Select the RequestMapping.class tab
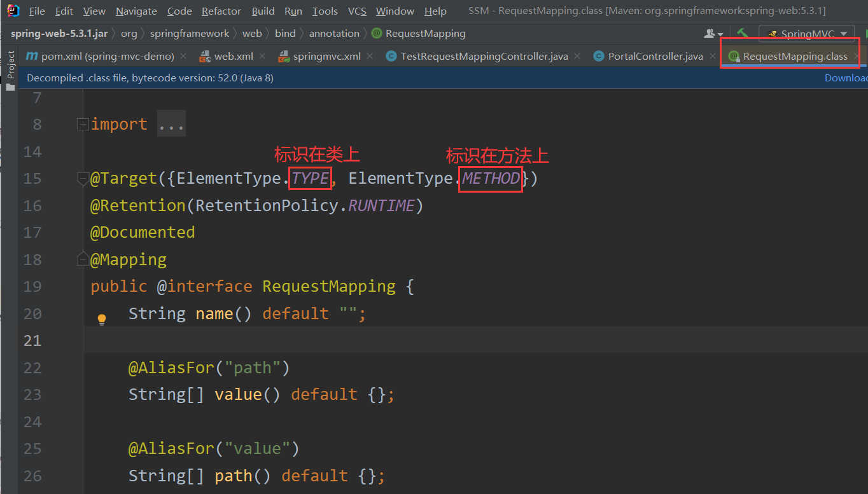 (x=795, y=57)
